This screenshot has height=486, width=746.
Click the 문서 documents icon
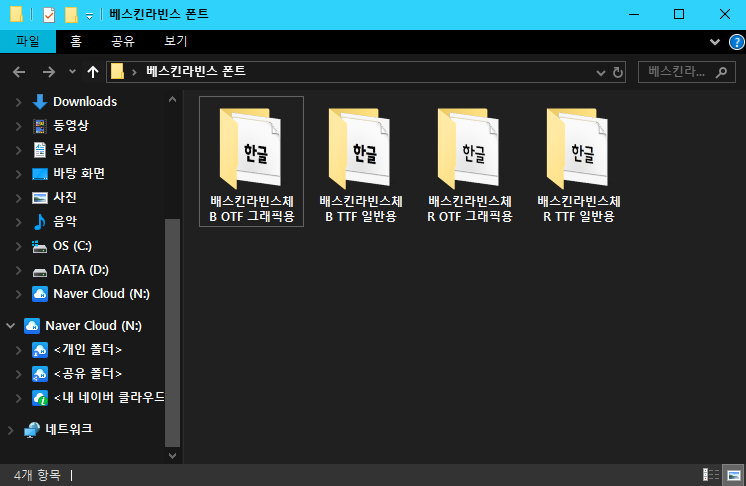[40, 150]
